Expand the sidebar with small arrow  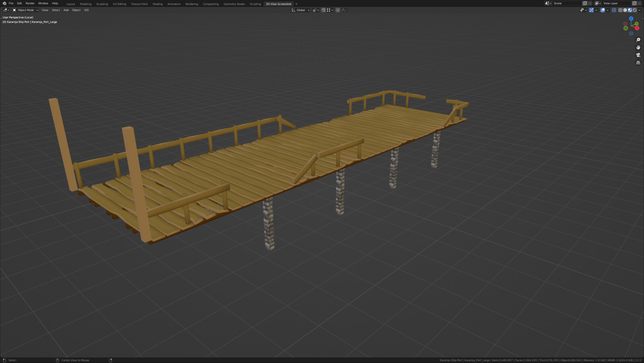643,19
